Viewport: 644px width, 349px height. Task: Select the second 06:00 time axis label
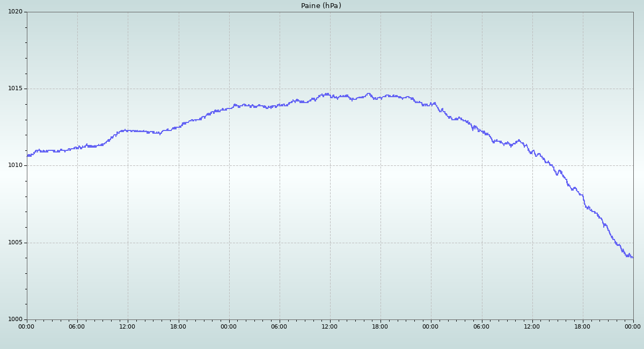click(279, 326)
